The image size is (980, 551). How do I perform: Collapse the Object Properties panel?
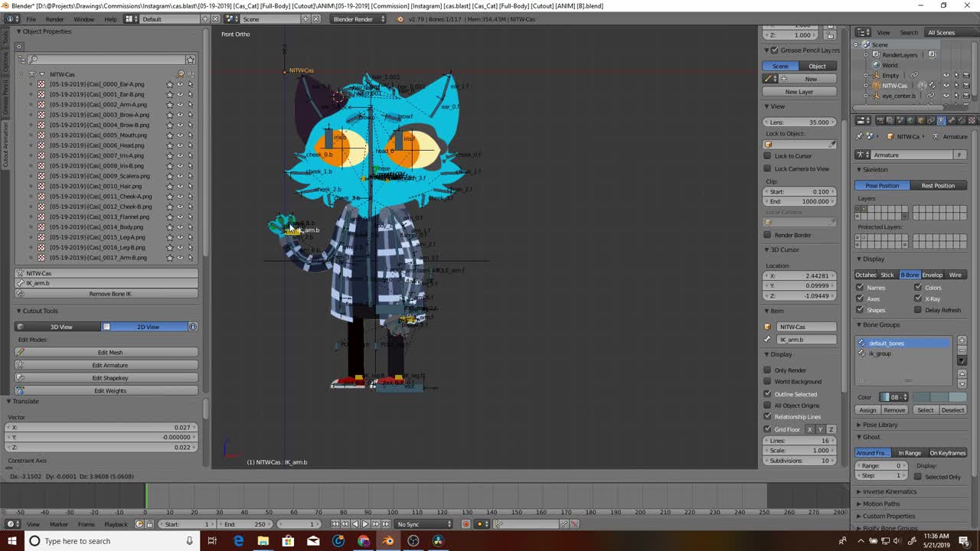[18, 31]
